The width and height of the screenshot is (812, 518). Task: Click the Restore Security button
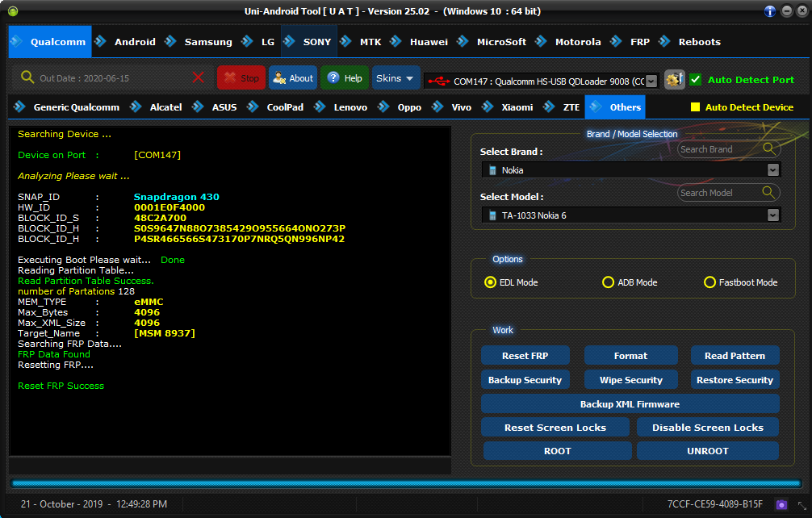[x=735, y=380]
